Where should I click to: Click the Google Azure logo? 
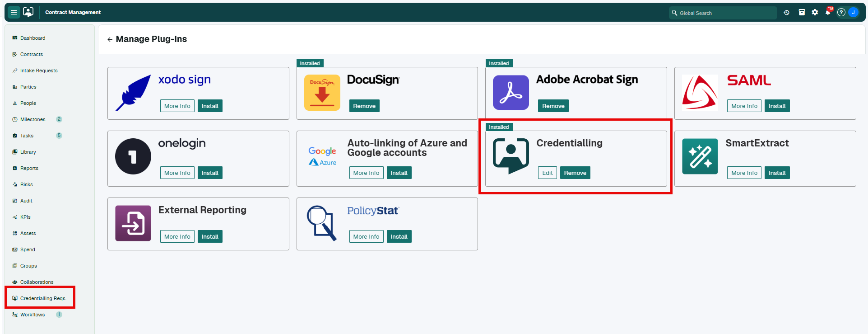(322, 156)
